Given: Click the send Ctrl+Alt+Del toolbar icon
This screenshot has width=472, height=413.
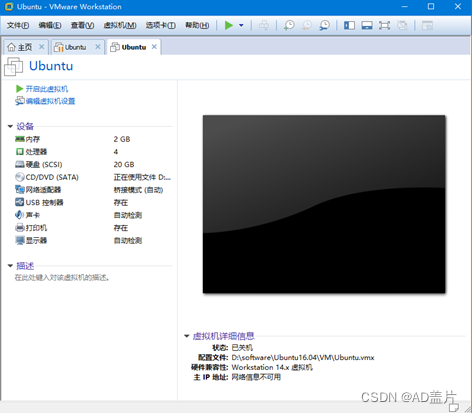Looking at the screenshot, I should pos(264,25).
